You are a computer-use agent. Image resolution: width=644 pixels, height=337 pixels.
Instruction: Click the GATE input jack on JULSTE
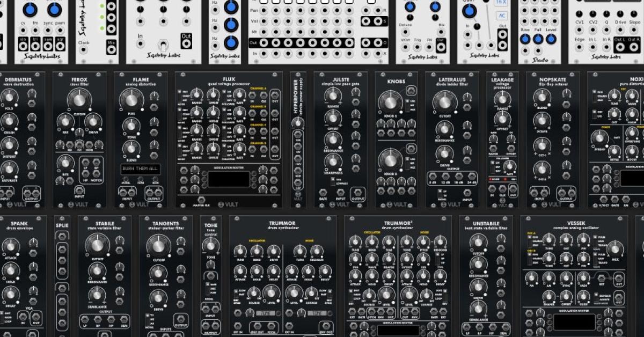323,193
